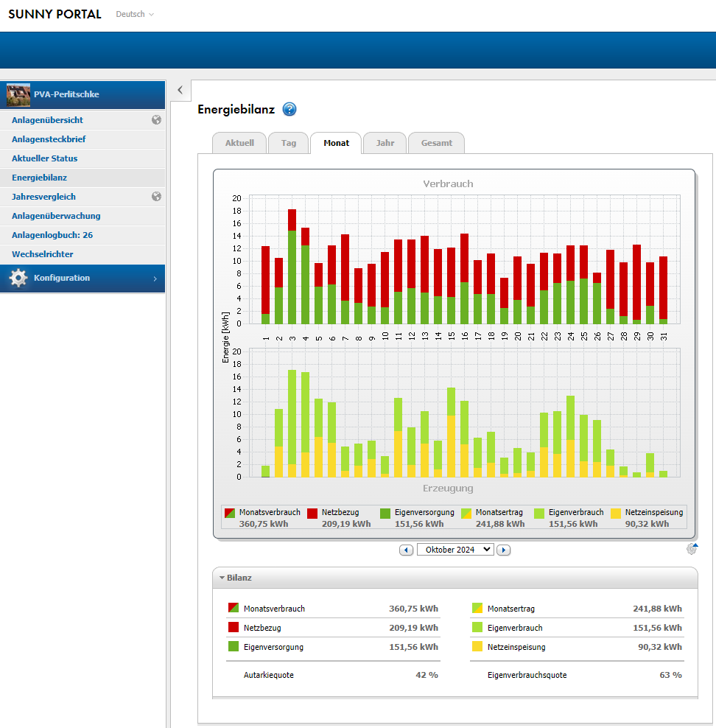This screenshot has height=728, width=716.
Task: Click the Konfiguration gear icon
Action: (x=18, y=279)
